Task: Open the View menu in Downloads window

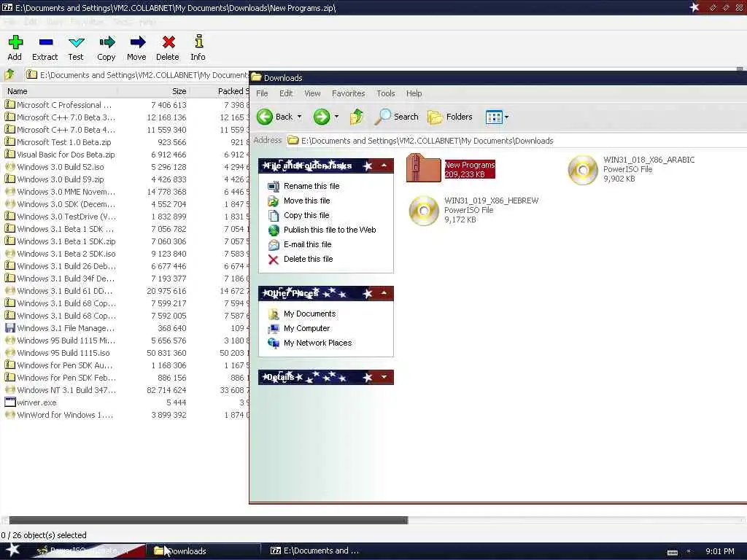Action: pyautogui.click(x=312, y=93)
